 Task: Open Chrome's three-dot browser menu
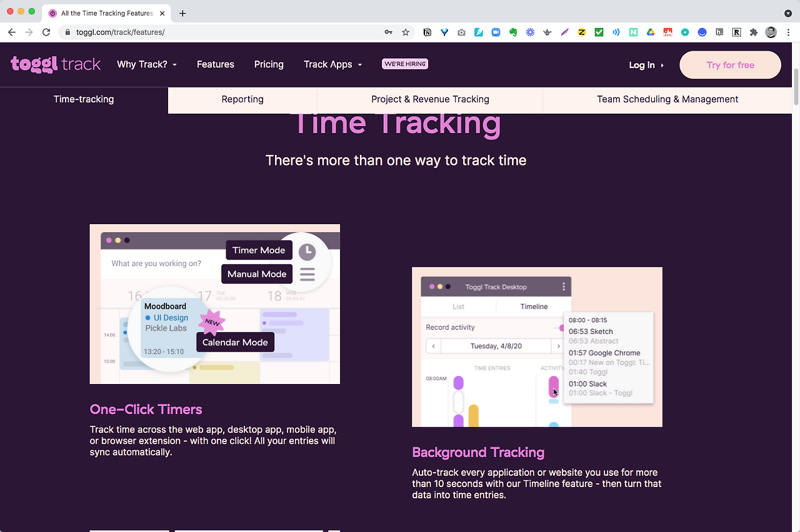pos(788,31)
